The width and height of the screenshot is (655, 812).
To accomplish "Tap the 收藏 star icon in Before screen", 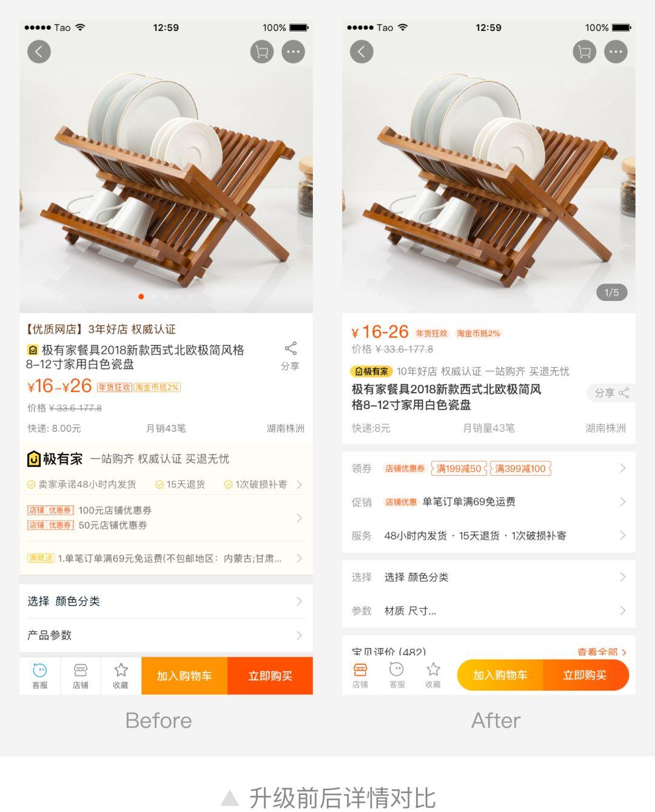I will coord(121,675).
